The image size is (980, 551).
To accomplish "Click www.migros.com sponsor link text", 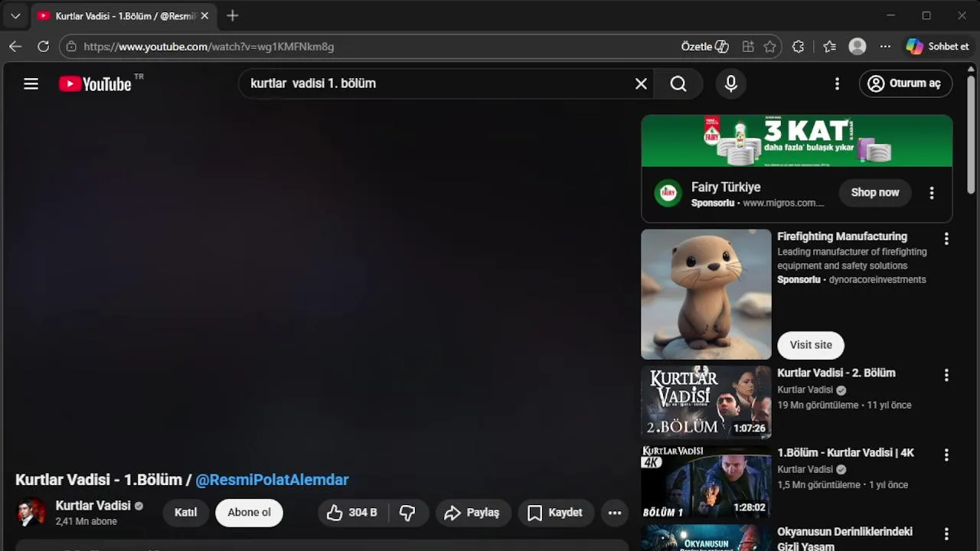I will 783,203.
